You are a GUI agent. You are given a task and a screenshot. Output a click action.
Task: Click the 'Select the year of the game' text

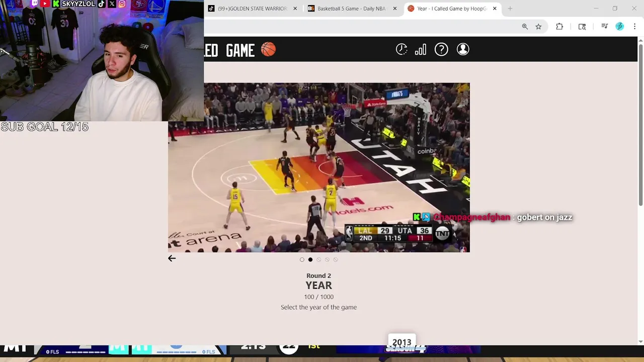click(x=319, y=307)
